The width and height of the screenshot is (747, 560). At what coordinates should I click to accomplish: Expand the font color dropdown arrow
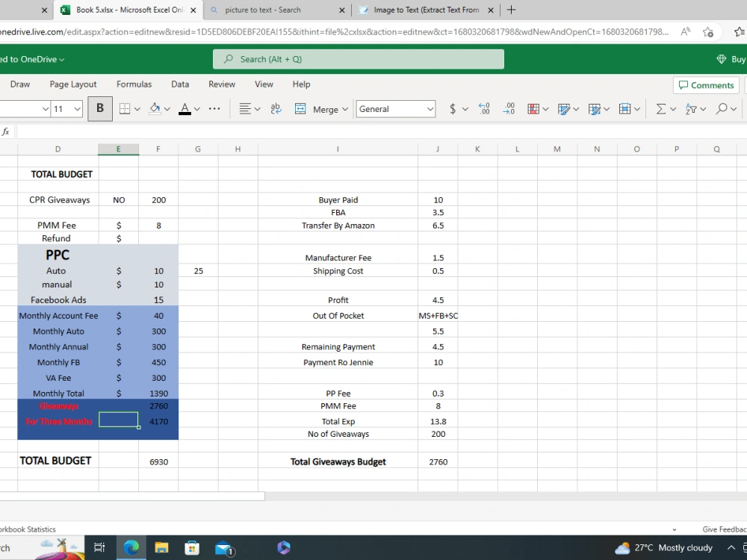197,109
